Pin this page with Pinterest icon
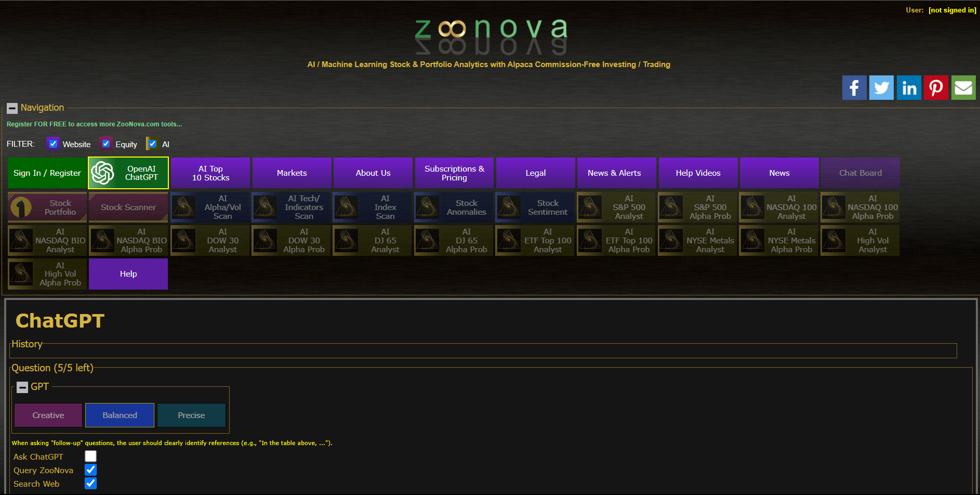The image size is (980, 495). pyautogui.click(x=936, y=87)
